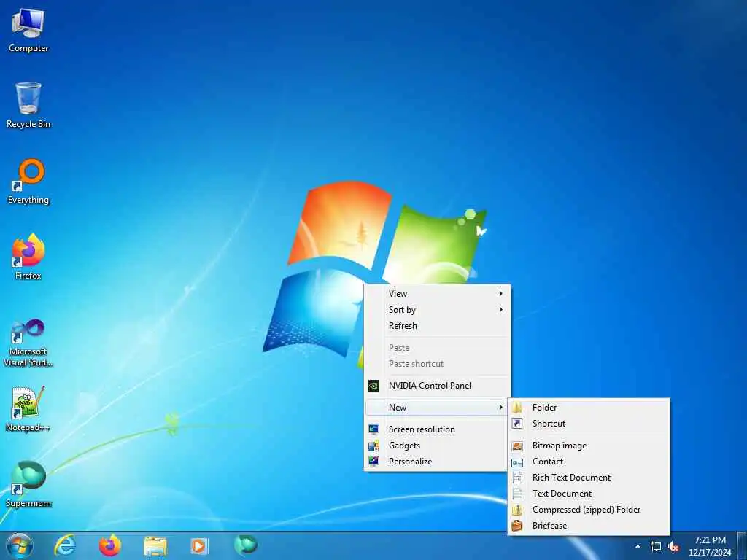Select the Supermium desktop shortcut
Image resolution: width=747 pixels, height=560 pixels.
pos(28,484)
